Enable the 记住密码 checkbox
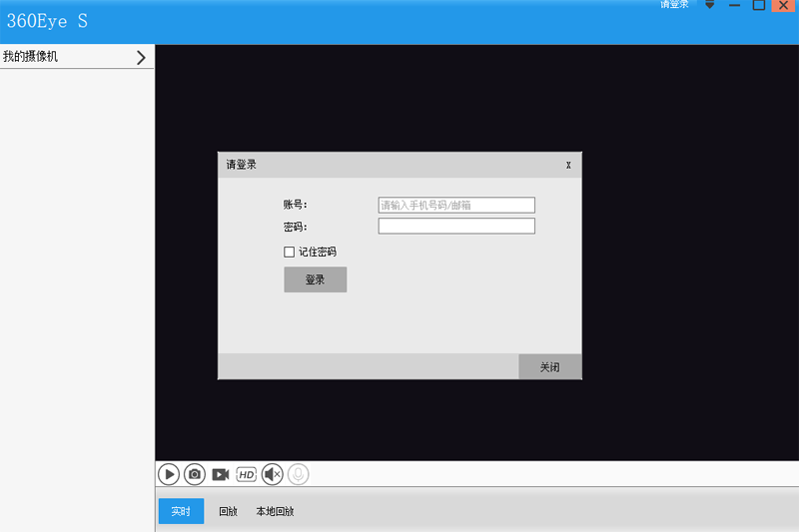This screenshot has height=532, width=799. pos(289,252)
